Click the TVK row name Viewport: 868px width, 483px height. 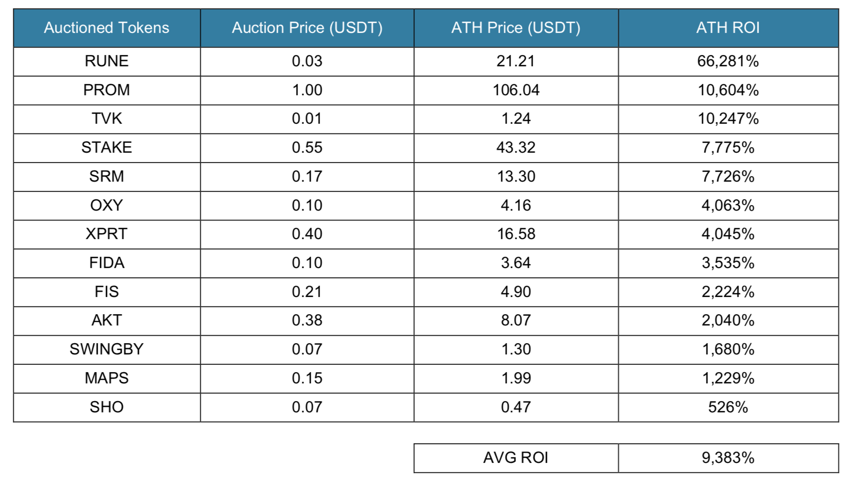(x=107, y=119)
